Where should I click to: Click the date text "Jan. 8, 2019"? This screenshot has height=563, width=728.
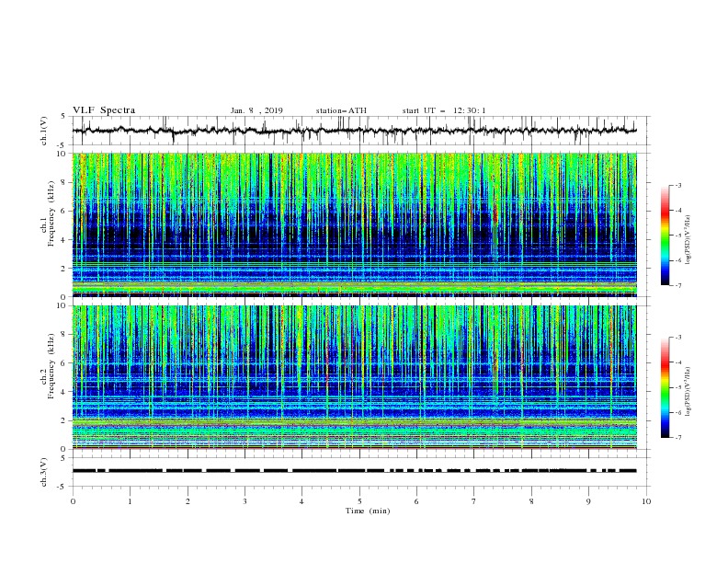pos(256,110)
